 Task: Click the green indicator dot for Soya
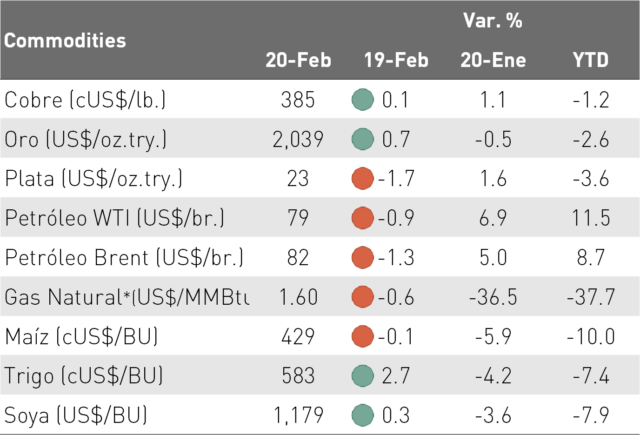tap(362, 415)
